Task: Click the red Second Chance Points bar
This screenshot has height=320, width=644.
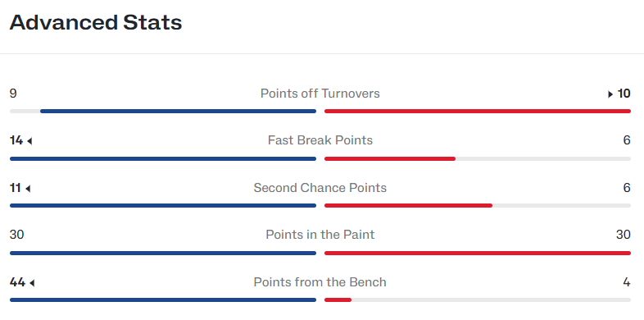Action: (408, 205)
